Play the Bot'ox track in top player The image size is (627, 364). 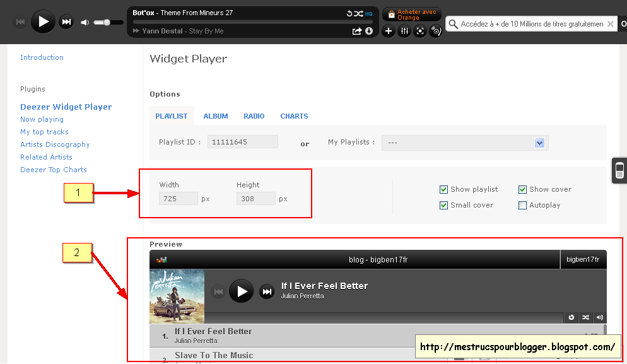pos(43,21)
